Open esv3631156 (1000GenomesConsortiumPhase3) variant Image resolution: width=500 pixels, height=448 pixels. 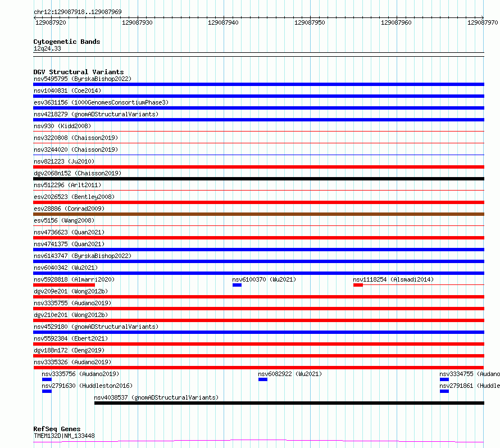coord(101,102)
